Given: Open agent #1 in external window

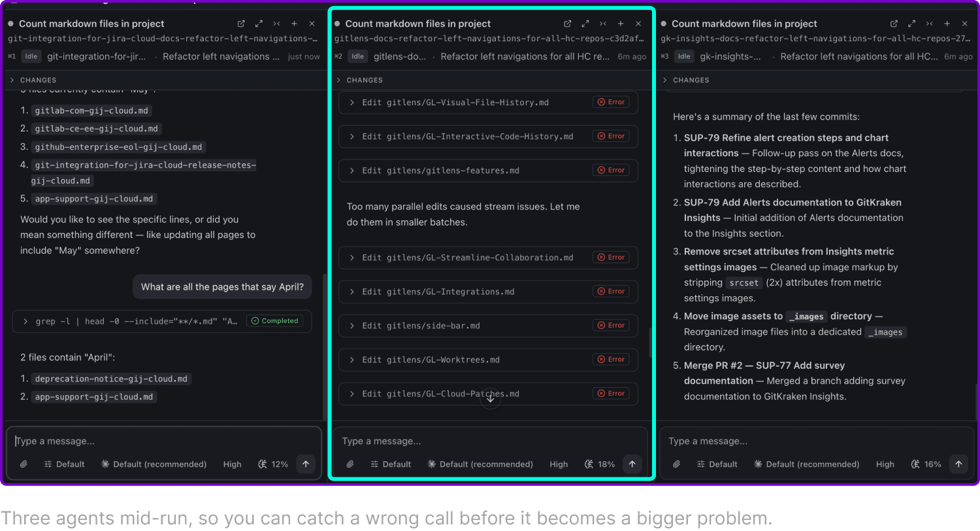Looking at the screenshot, I should 241,24.
